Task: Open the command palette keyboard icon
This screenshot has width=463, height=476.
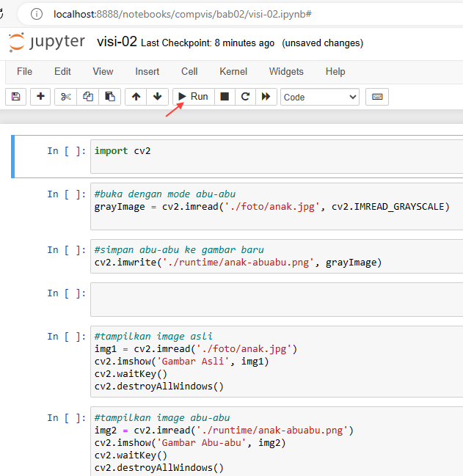Action: pos(377,97)
